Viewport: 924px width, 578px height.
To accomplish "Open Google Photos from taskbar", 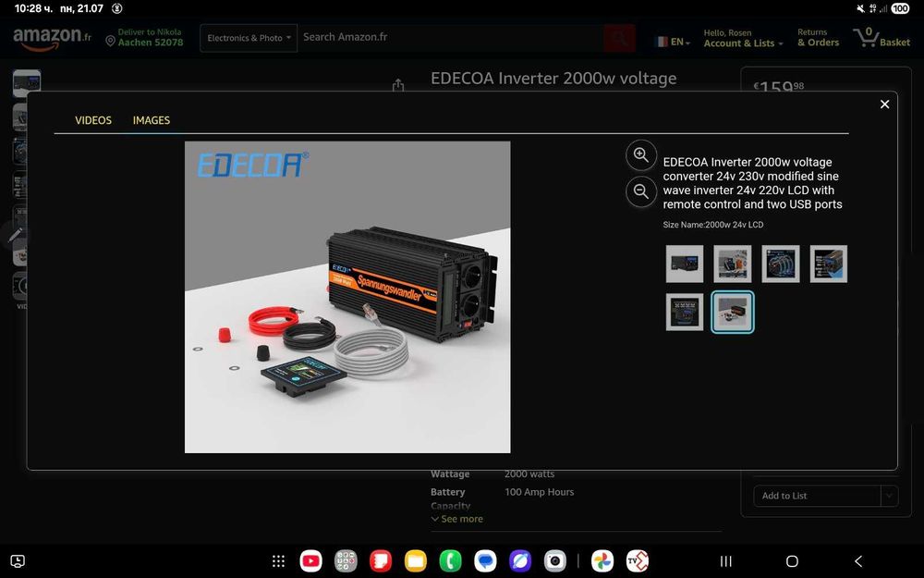I will [x=602, y=561].
